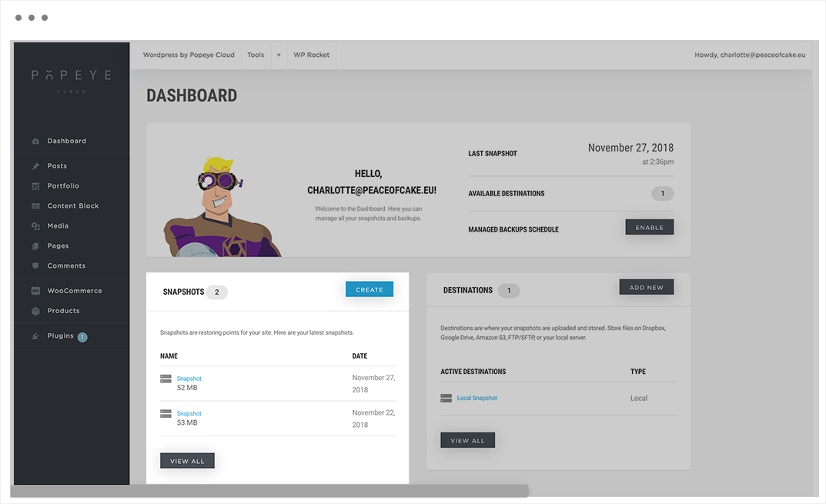The width and height of the screenshot is (826, 504).
Task: Click the Products box icon
Action: pos(36,311)
